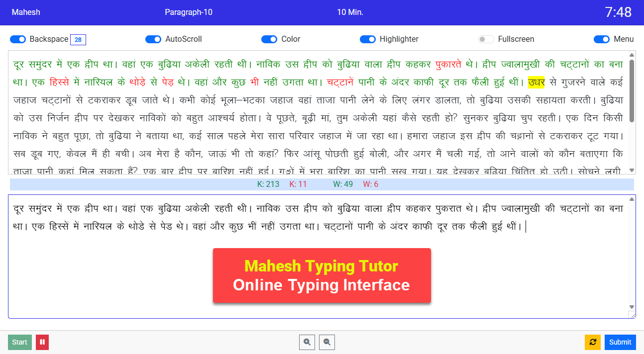Turn off the Color switch

point(269,39)
